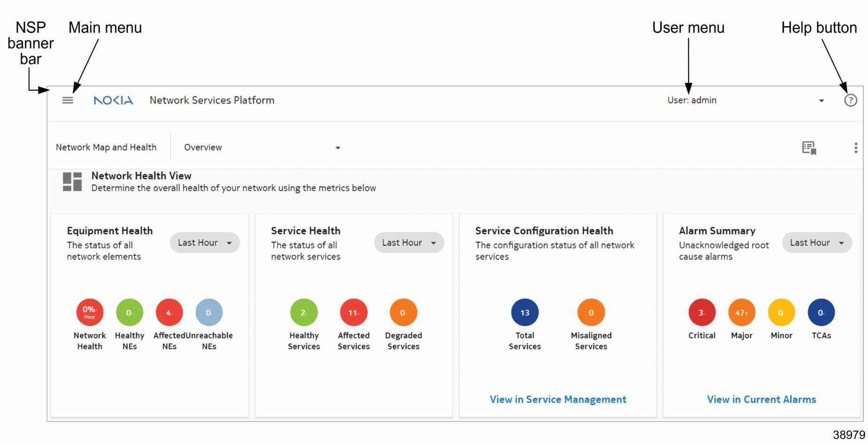The width and height of the screenshot is (868, 445).
Task: Click the blue Unreachable NEs circle
Action: pyautogui.click(x=209, y=312)
